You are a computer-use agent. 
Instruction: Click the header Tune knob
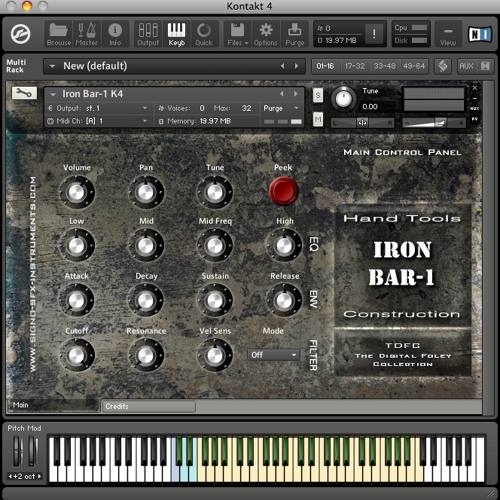pyautogui.click(x=344, y=99)
